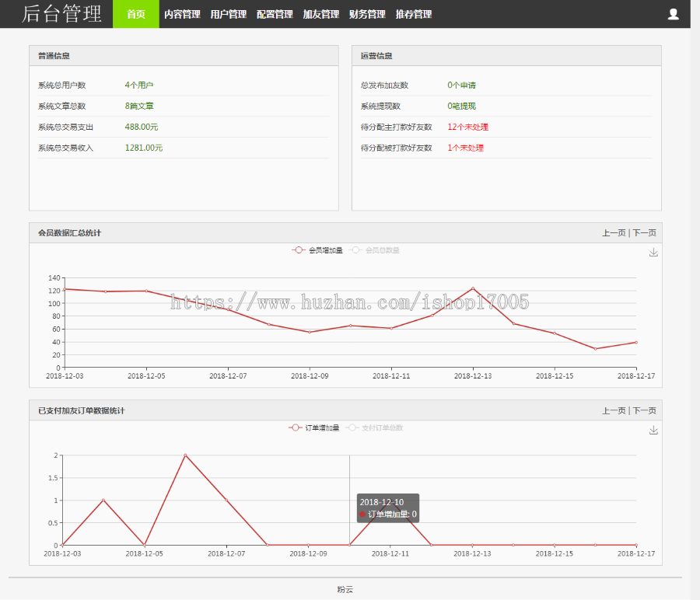This screenshot has width=700, height=600.
Task: Click the 后台管理 site logo
Action: point(61,14)
